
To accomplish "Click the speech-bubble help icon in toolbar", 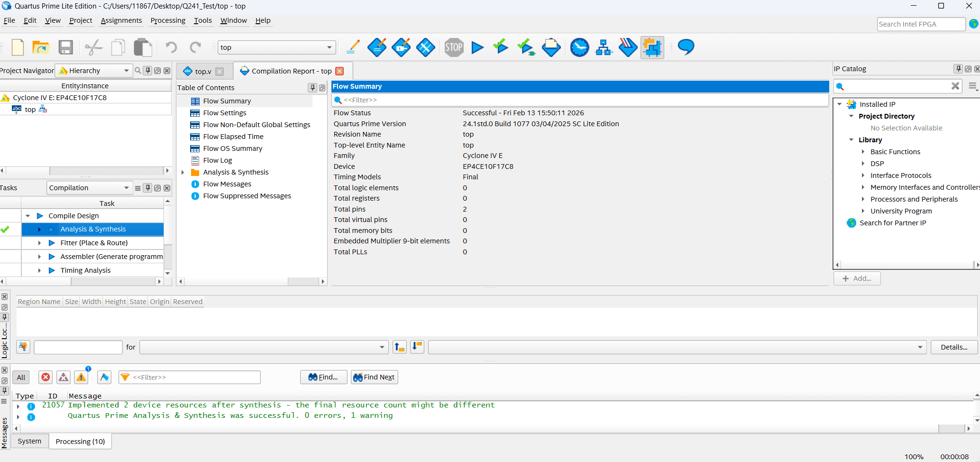I will [686, 47].
